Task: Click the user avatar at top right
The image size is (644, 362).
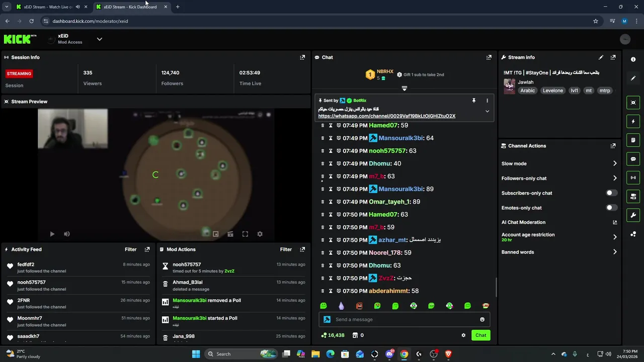Action: [x=625, y=39]
